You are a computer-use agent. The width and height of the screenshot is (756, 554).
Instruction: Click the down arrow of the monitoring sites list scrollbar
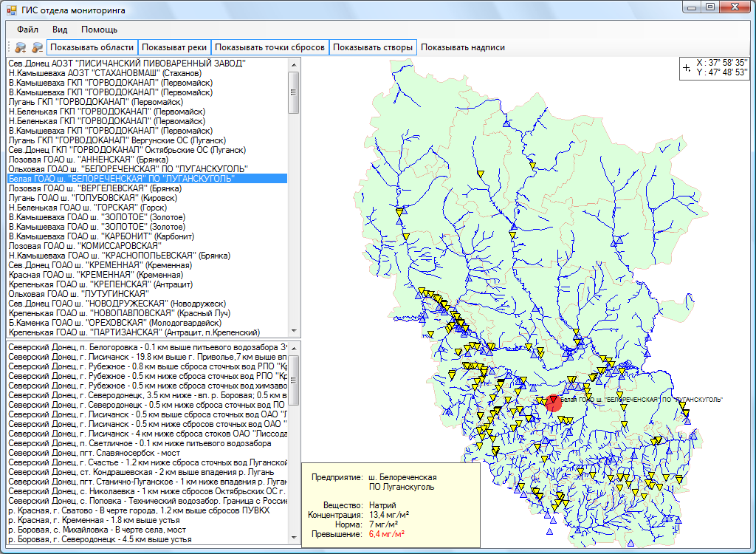[294, 537]
